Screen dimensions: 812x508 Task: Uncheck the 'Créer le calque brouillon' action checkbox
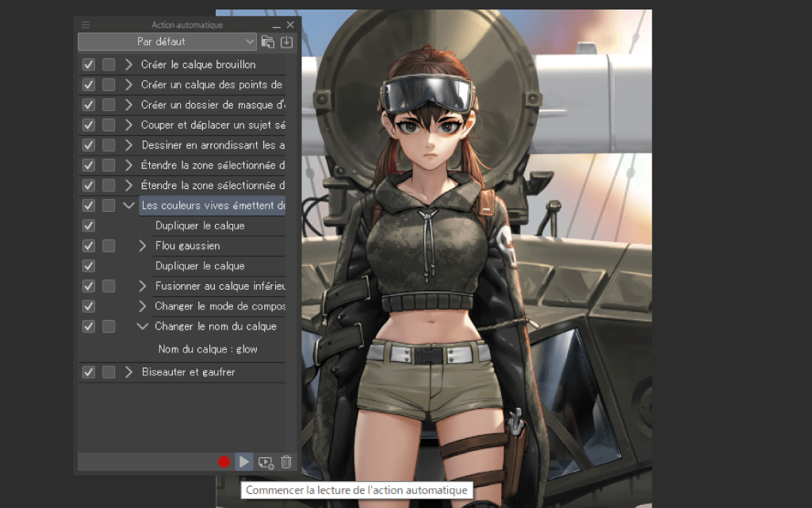(89, 64)
